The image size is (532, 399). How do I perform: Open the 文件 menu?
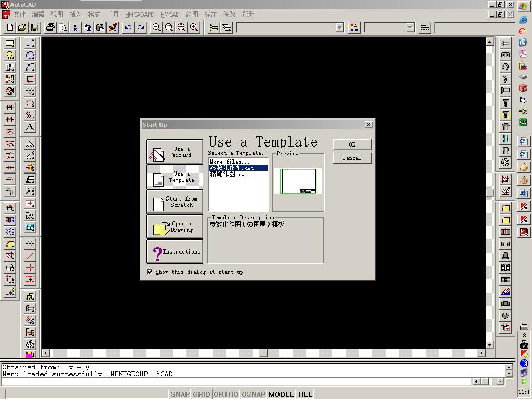click(19, 14)
